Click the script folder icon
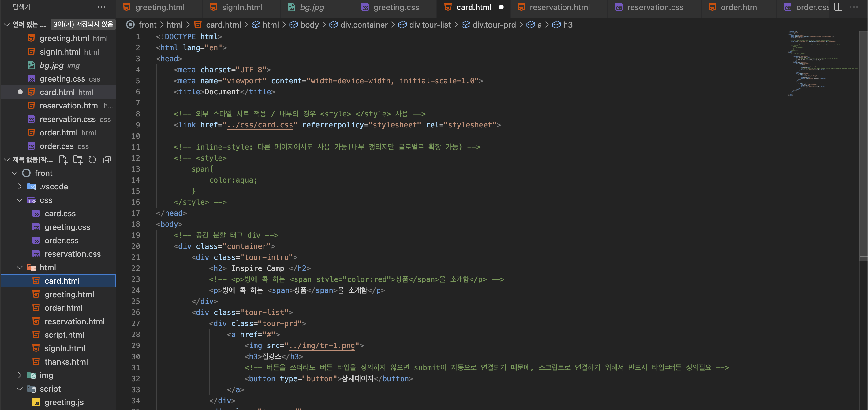The height and width of the screenshot is (410, 868). [31, 389]
